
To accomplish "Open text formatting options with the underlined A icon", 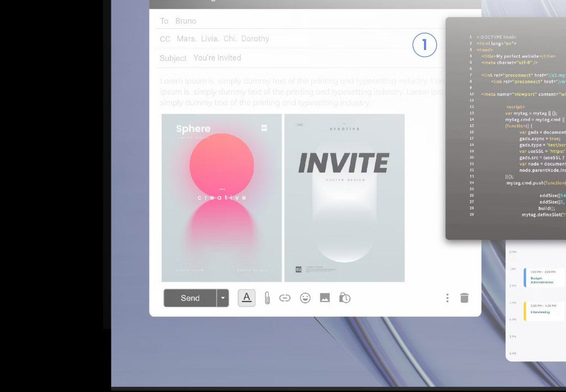I will click(247, 298).
